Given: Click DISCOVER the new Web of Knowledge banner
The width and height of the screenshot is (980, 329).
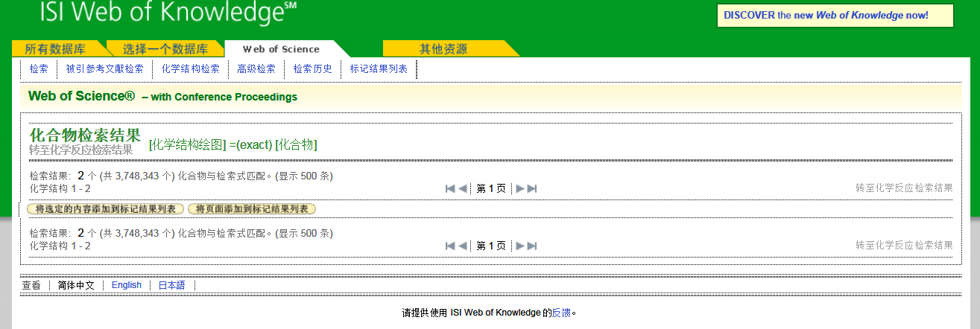Looking at the screenshot, I should click(835, 15).
